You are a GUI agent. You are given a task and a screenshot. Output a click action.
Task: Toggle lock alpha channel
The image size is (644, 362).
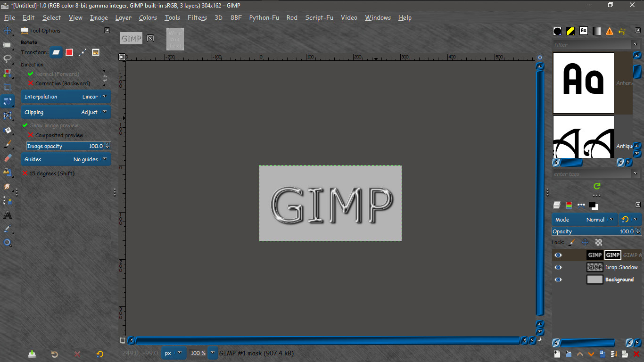click(x=599, y=242)
